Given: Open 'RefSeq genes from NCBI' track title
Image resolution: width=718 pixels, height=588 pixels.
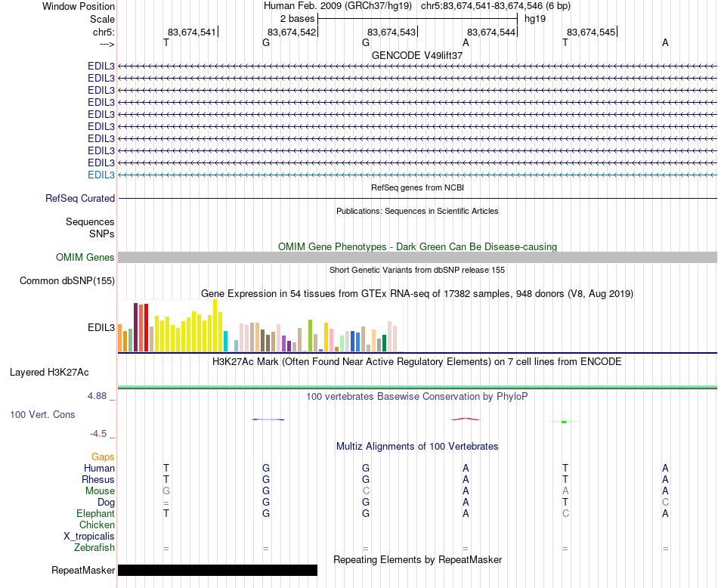Looking at the screenshot, I should [417, 187].
